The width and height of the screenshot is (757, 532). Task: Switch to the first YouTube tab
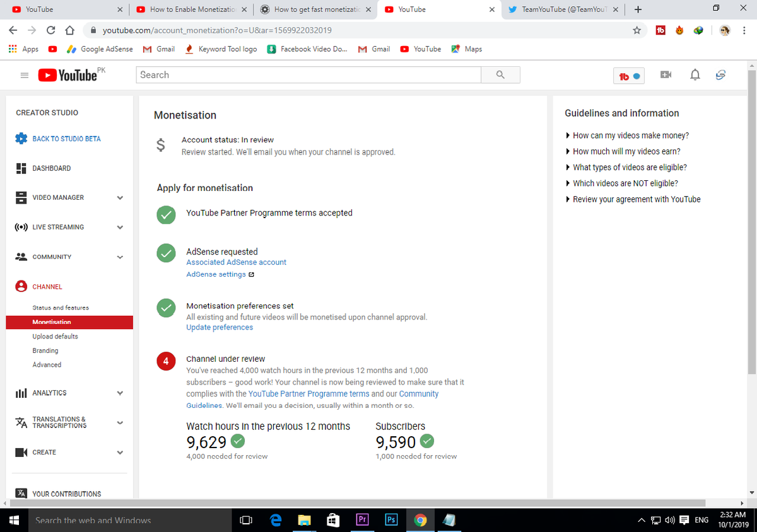[x=67, y=9]
